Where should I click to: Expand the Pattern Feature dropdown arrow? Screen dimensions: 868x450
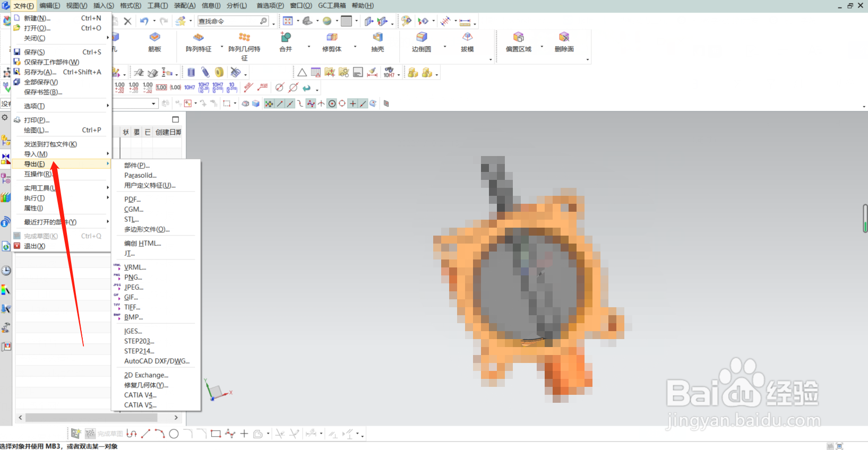(x=222, y=47)
